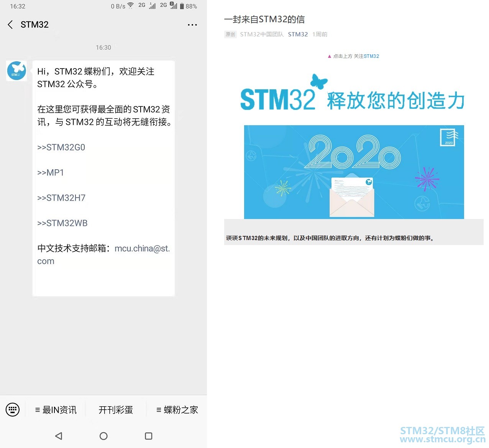Tap the 1周前 publish time
This screenshot has width=489, height=448.
(x=320, y=34)
